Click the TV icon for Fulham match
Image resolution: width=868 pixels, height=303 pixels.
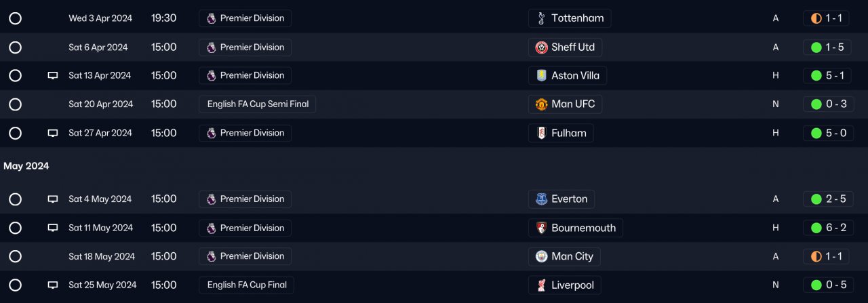click(53, 134)
